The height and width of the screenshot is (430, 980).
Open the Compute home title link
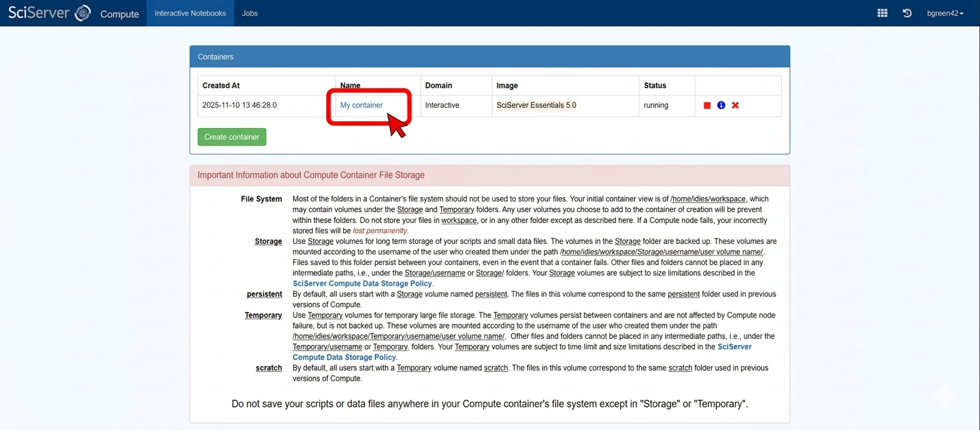point(119,14)
